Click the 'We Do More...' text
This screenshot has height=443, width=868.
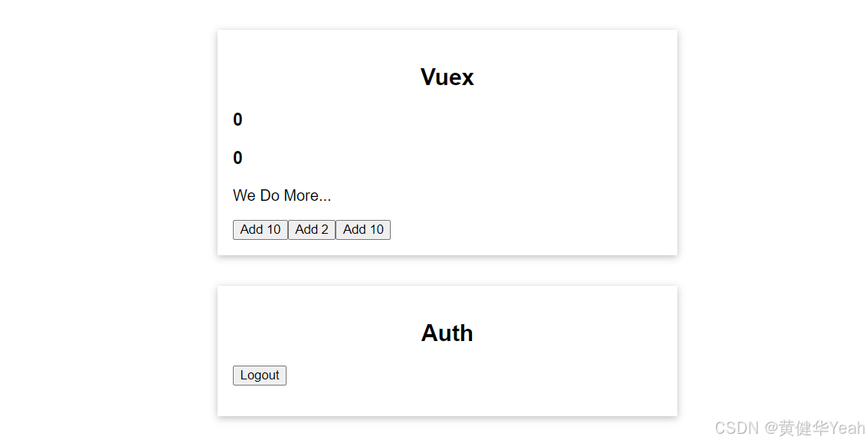point(282,195)
